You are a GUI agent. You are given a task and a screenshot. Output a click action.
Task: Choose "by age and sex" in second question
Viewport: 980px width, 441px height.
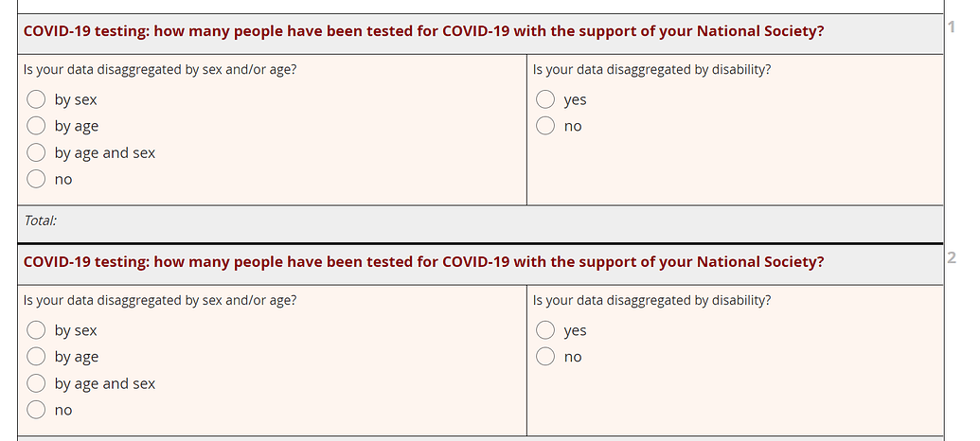click(x=36, y=383)
